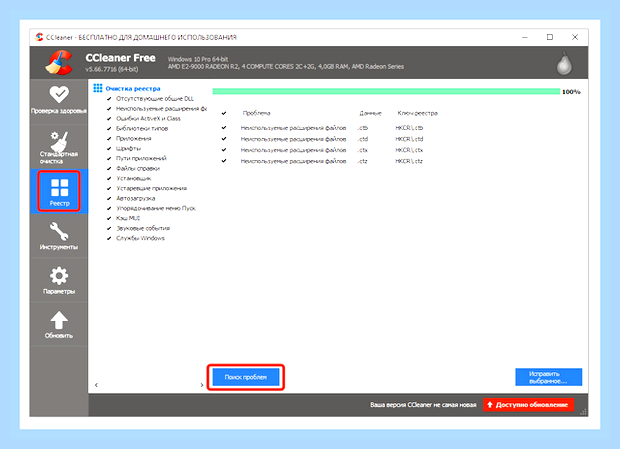Toggle Звуковые события checkbox
The height and width of the screenshot is (449, 620).
[109, 228]
